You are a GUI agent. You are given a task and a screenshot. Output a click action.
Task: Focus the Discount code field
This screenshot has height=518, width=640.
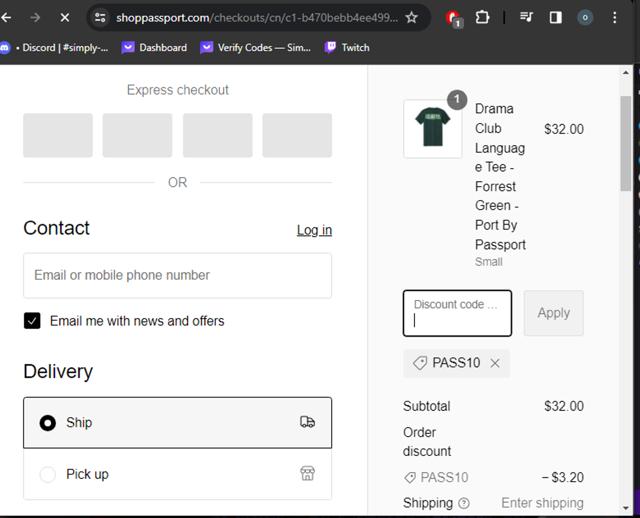click(x=457, y=313)
